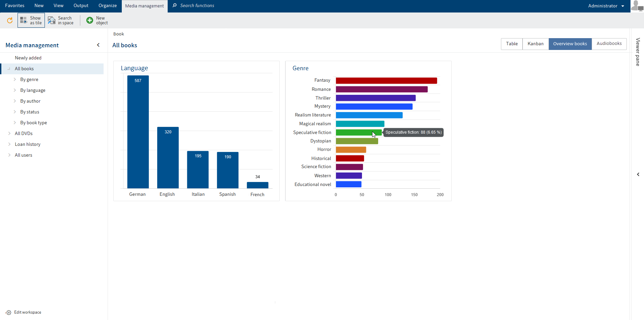
Task: Click the green New object plus icon
Action: tap(89, 20)
